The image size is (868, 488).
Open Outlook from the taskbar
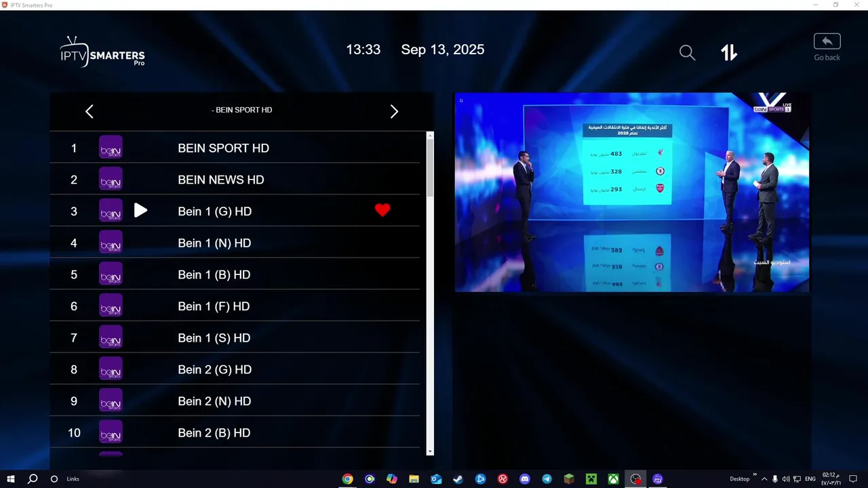coord(436,479)
